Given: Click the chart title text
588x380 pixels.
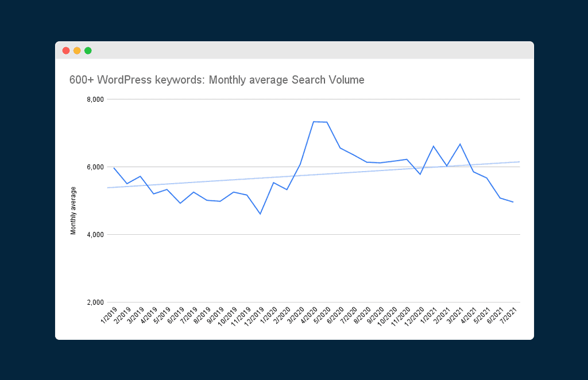Looking at the screenshot, I should pyautogui.click(x=216, y=80).
